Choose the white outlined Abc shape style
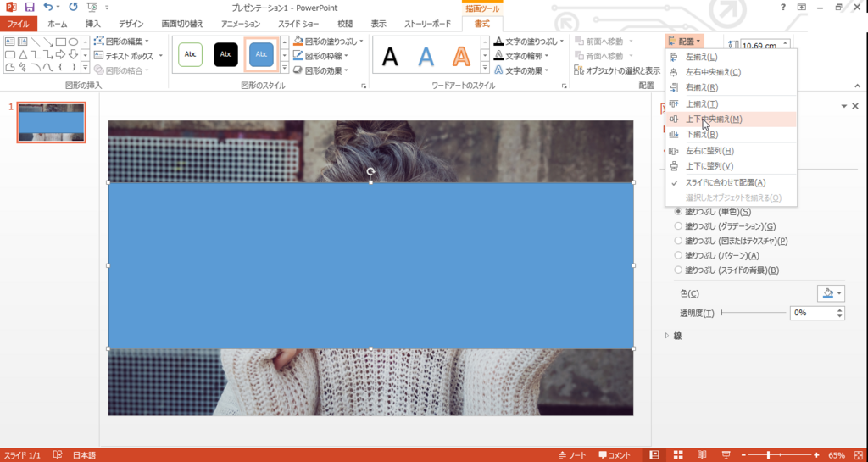Viewport: 868px width, 462px height. [191, 54]
